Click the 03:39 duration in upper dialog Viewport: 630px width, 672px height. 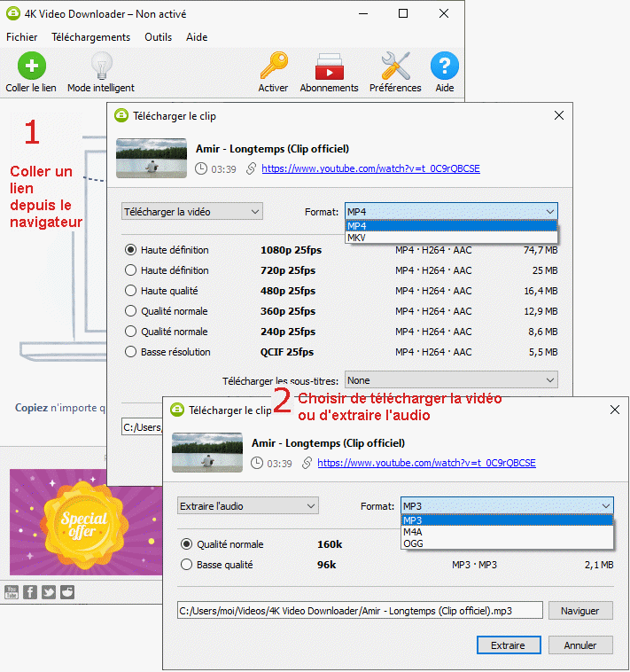point(223,168)
